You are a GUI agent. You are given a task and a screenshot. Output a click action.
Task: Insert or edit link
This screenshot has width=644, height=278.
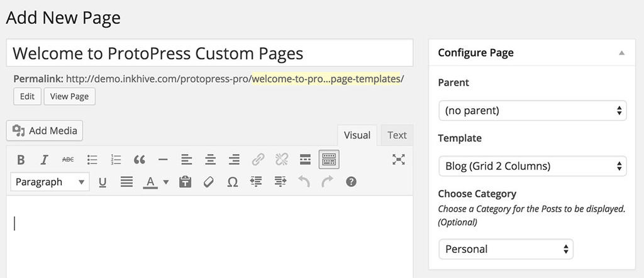tap(258, 159)
